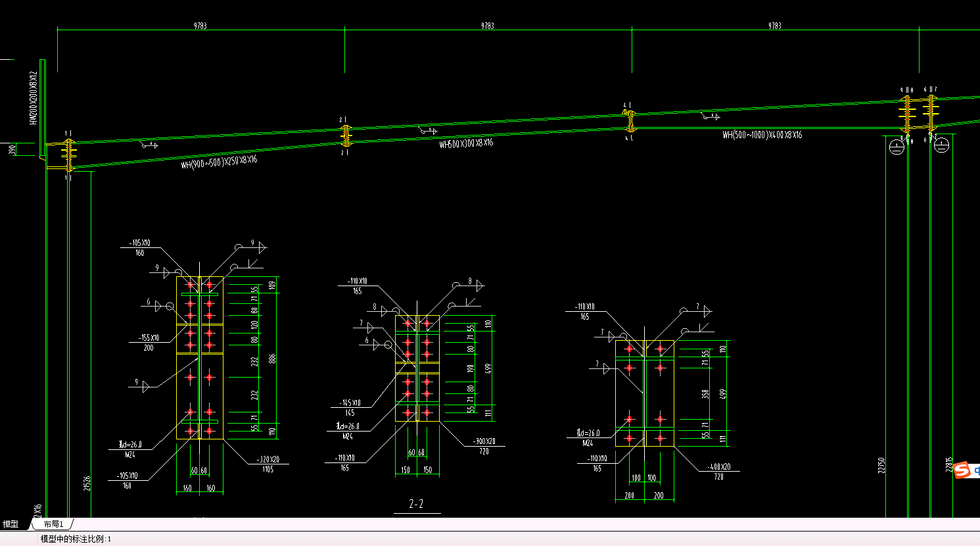This screenshot has width=980, height=546.
Task: Select the WH(500~1000)X400X8X16 beam label
Action: (x=762, y=135)
